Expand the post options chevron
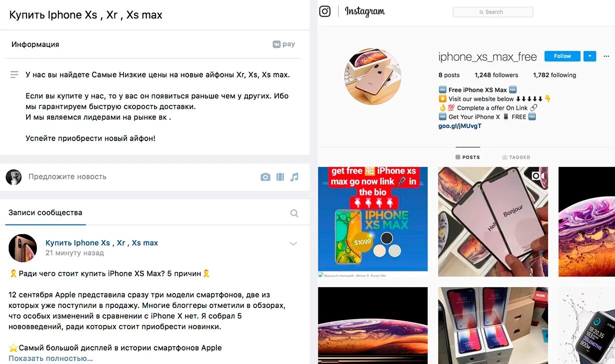This screenshot has width=615, height=364. pyautogui.click(x=293, y=243)
